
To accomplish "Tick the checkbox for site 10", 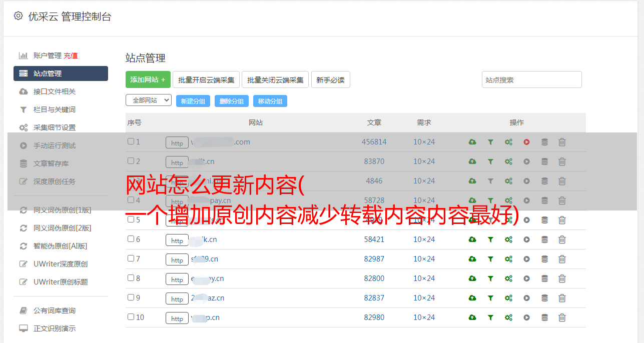I will pos(131,317).
